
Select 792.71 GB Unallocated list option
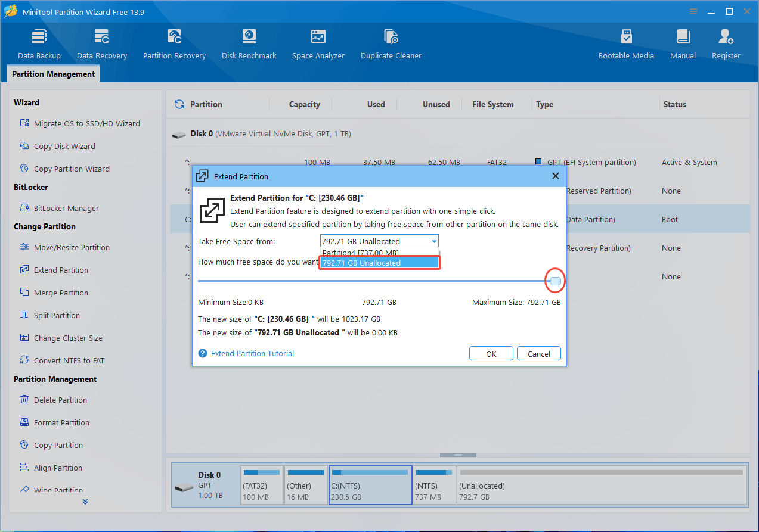coord(379,263)
